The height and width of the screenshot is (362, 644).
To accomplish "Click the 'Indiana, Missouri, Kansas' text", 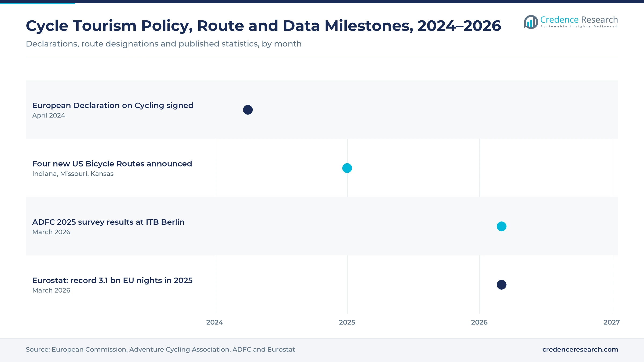I will 73,174.
